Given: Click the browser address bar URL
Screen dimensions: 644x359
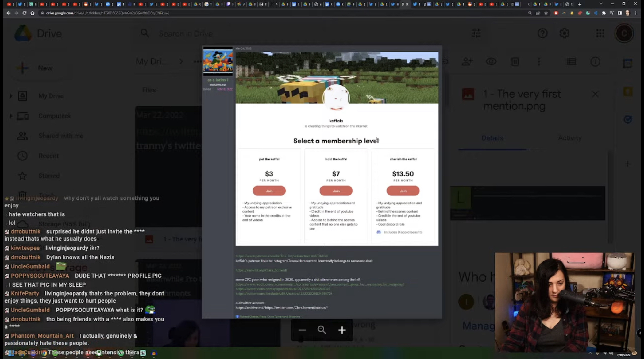Looking at the screenshot, I should click(107, 13).
